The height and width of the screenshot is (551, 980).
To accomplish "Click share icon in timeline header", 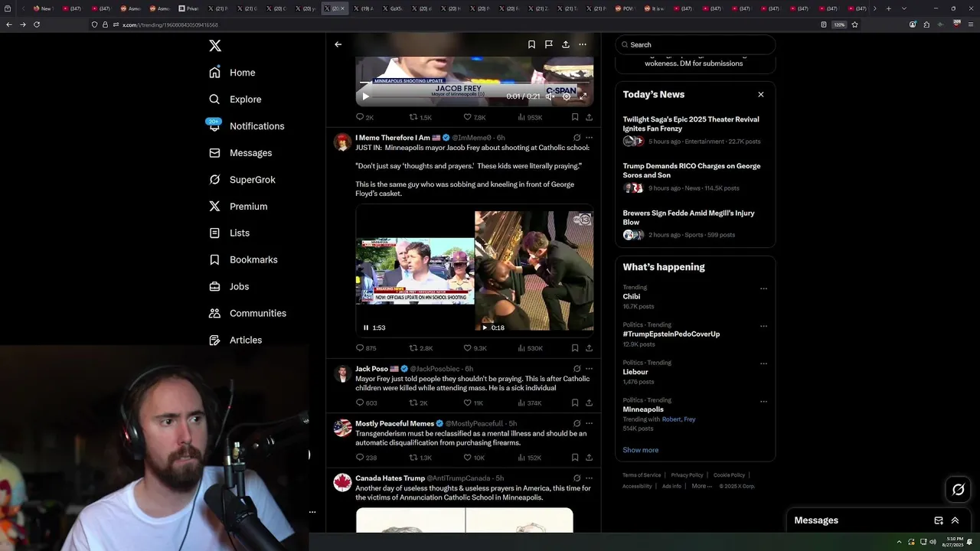I will [566, 44].
